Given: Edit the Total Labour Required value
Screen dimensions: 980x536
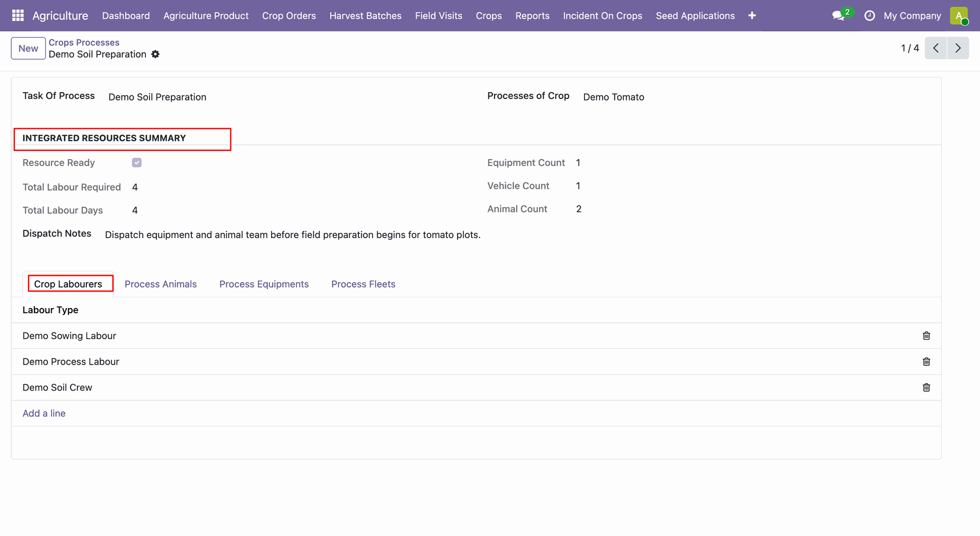Looking at the screenshot, I should point(135,187).
